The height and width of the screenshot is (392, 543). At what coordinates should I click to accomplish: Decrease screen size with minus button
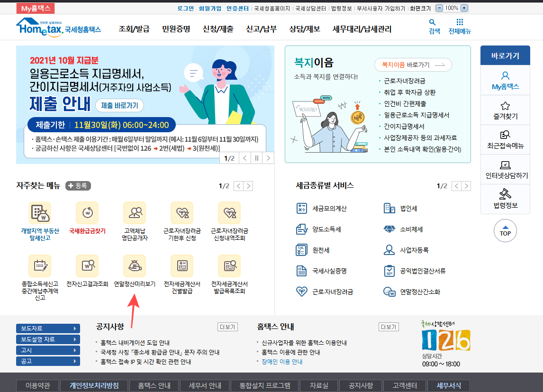click(x=439, y=8)
